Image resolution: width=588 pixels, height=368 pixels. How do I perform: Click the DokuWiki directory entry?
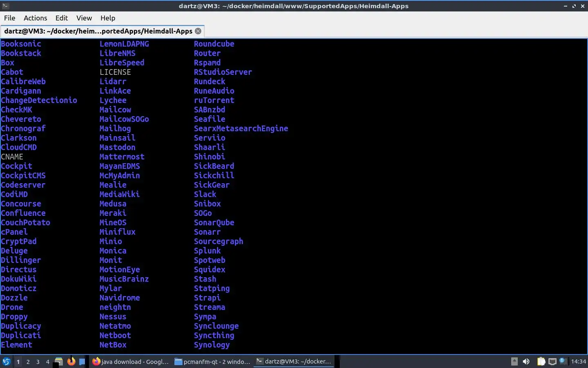[x=19, y=279]
